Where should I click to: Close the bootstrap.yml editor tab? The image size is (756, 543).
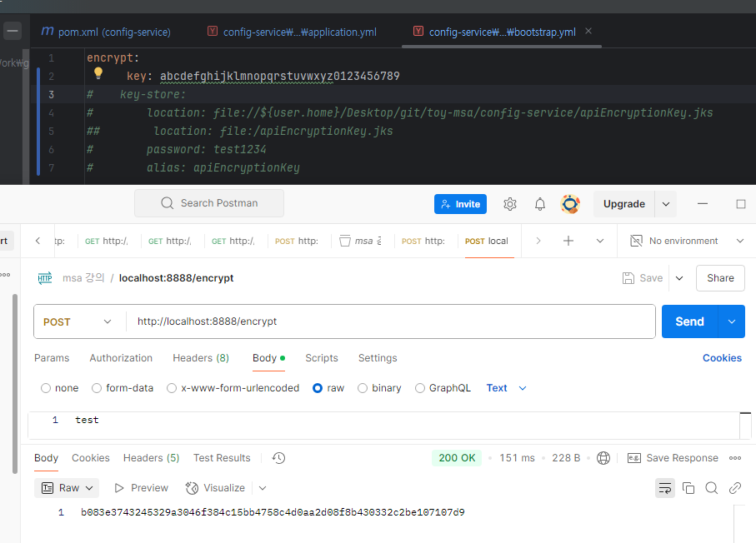(588, 32)
